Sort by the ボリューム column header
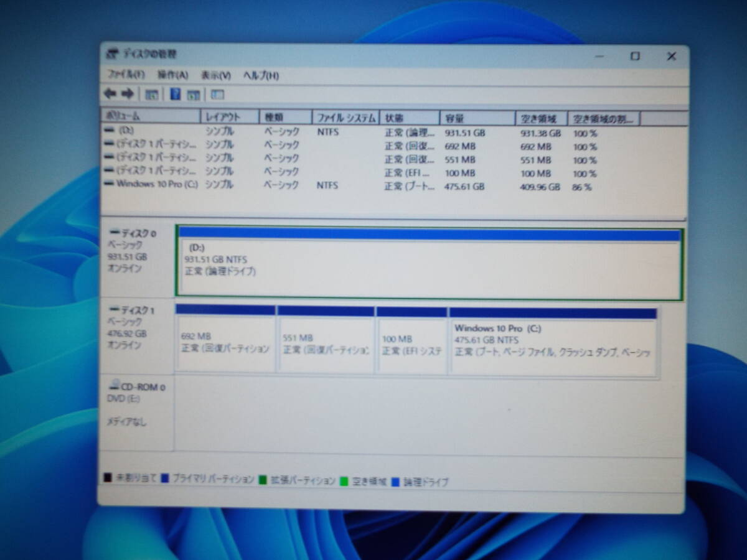The image size is (747, 560). (x=151, y=116)
